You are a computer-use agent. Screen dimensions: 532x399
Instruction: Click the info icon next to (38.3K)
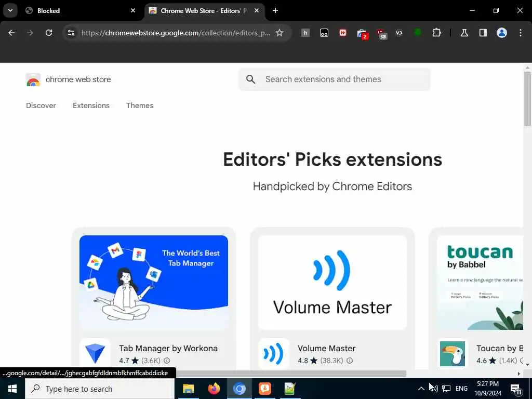pyautogui.click(x=350, y=361)
